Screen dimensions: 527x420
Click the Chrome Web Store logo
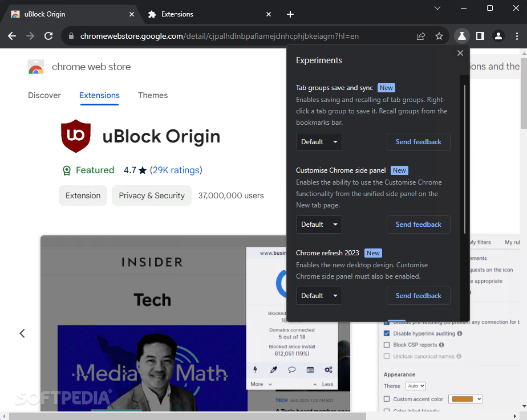[x=36, y=67]
